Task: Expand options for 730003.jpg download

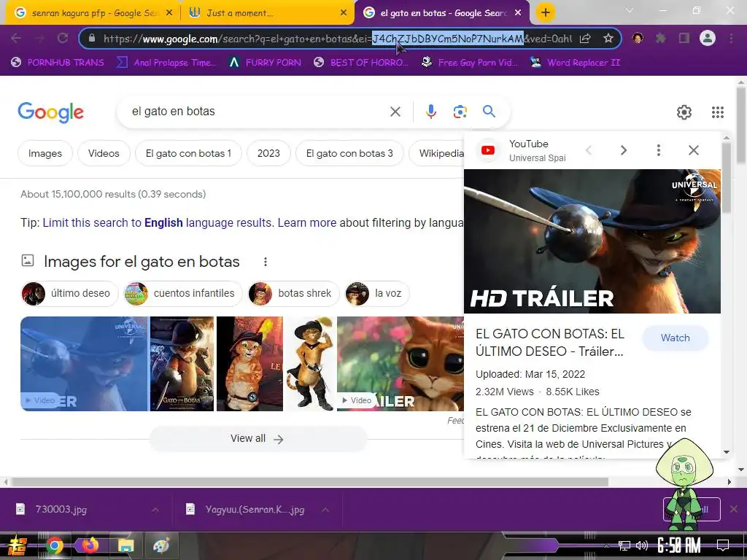Action: 155,510
